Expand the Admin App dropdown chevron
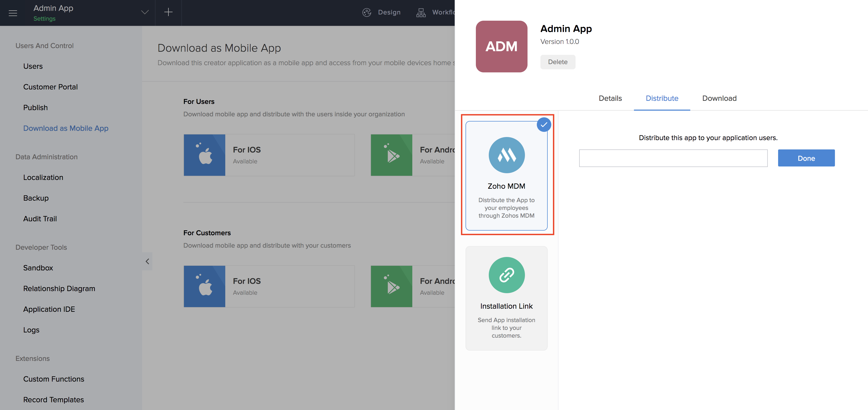This screenshot has width=868, height=410. pyautogui.click(x=145, y=12)
